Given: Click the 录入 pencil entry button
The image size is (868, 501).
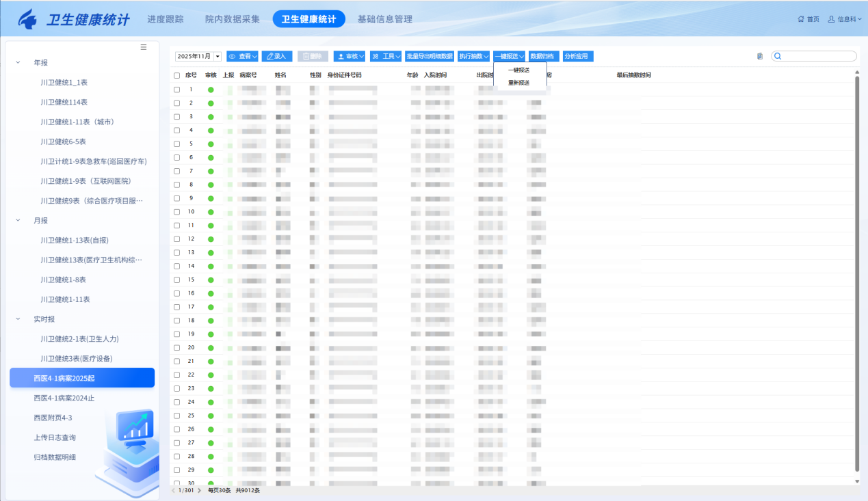Looking at the screenshot, I should (277, 56).
